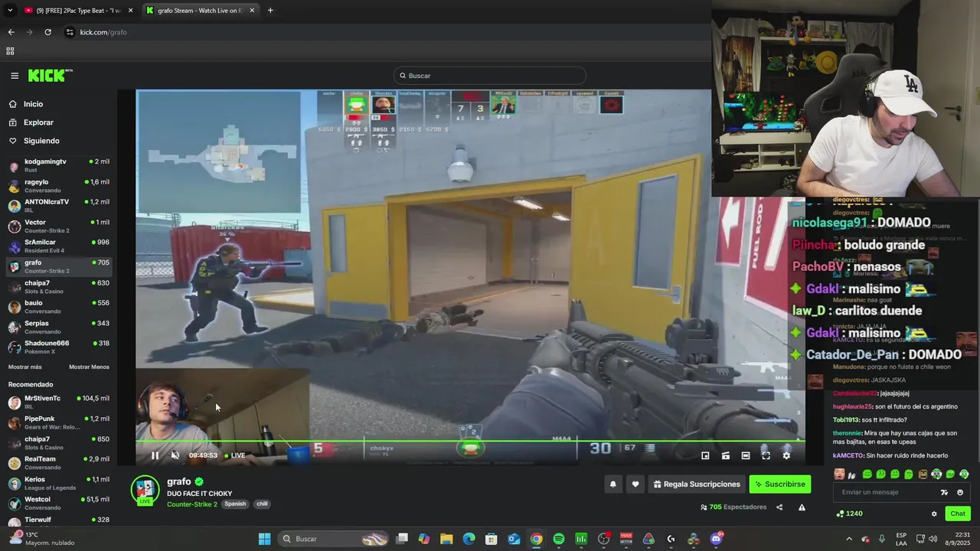Show hidden system tray icons
This screenshot has width=980, height=551.
tap(848, 539)
